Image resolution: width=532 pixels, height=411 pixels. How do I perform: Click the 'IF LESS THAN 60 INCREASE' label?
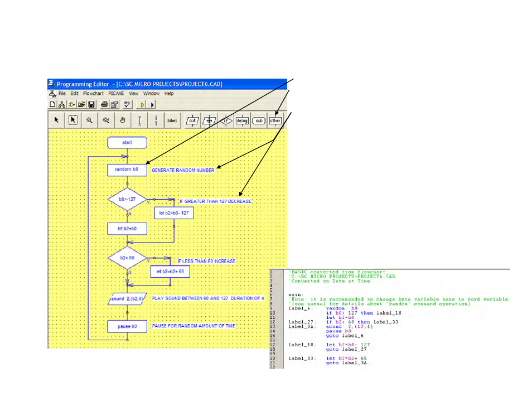[x=207, y=261]
